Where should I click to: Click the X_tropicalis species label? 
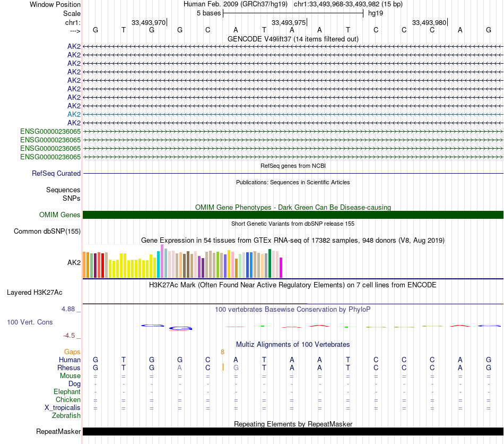pyautogui.click(x=63, y=408)
